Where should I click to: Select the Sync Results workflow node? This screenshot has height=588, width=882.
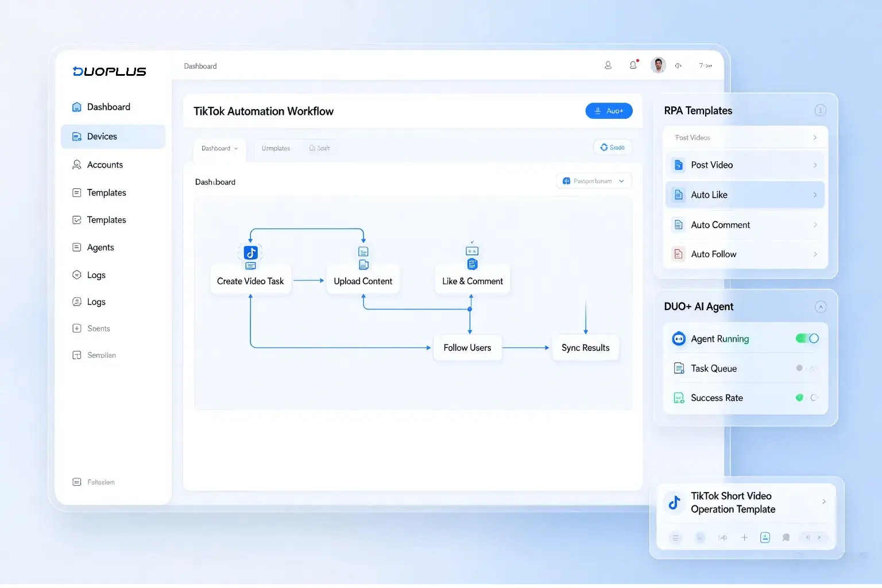(x=586, y=348)
